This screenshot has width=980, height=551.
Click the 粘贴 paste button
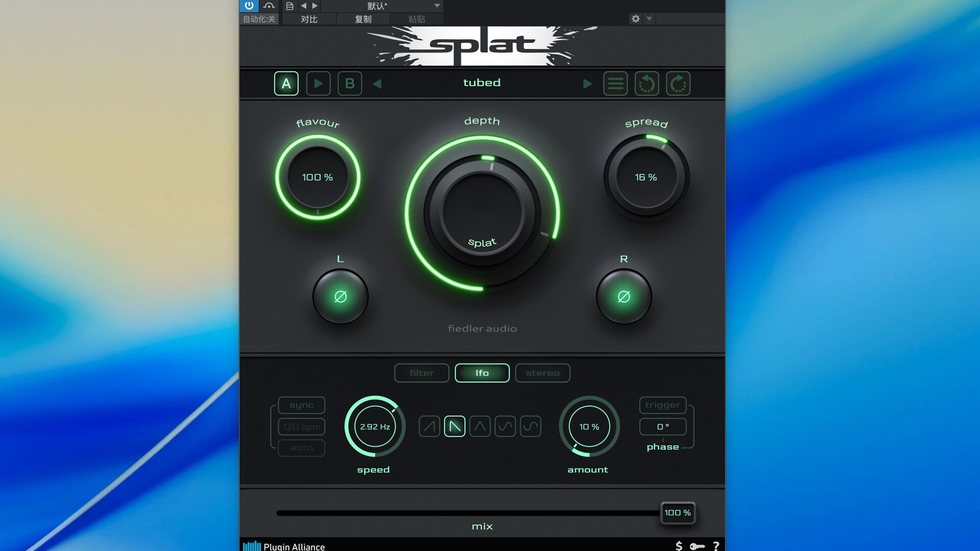click(x=416, y=19)
